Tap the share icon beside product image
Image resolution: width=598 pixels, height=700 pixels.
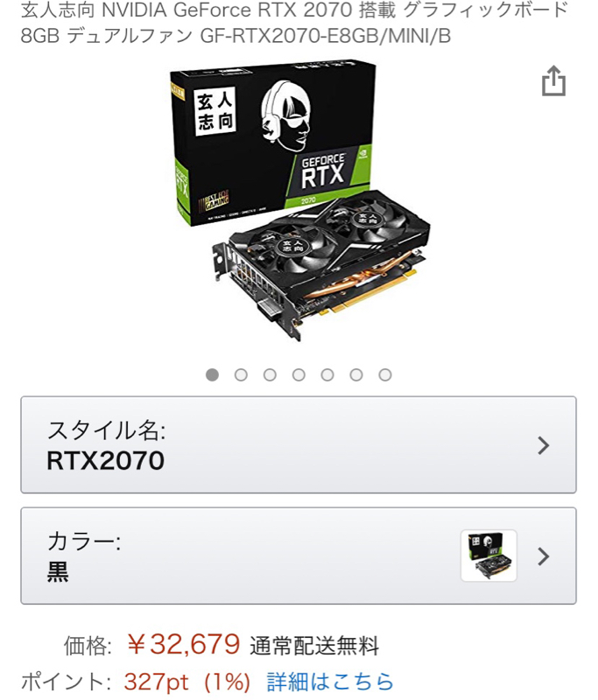pyautogui.click(x=554, y=80)
